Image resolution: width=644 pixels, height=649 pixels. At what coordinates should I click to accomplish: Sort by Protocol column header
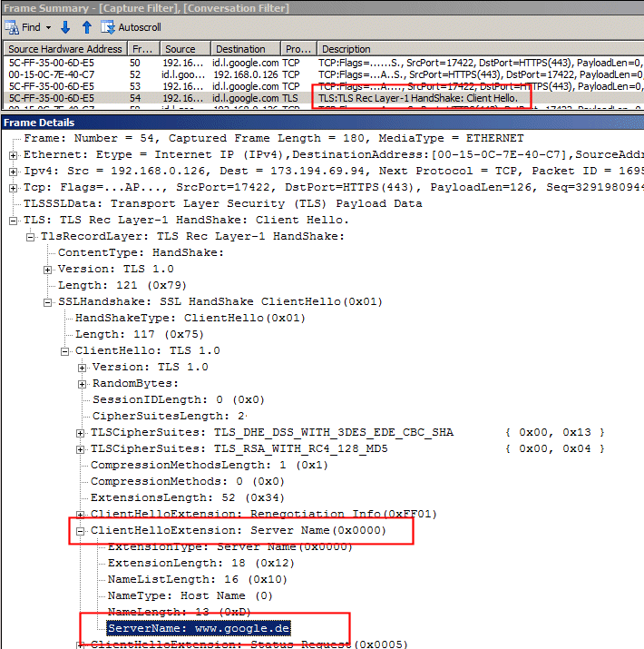tap(298, 49)
